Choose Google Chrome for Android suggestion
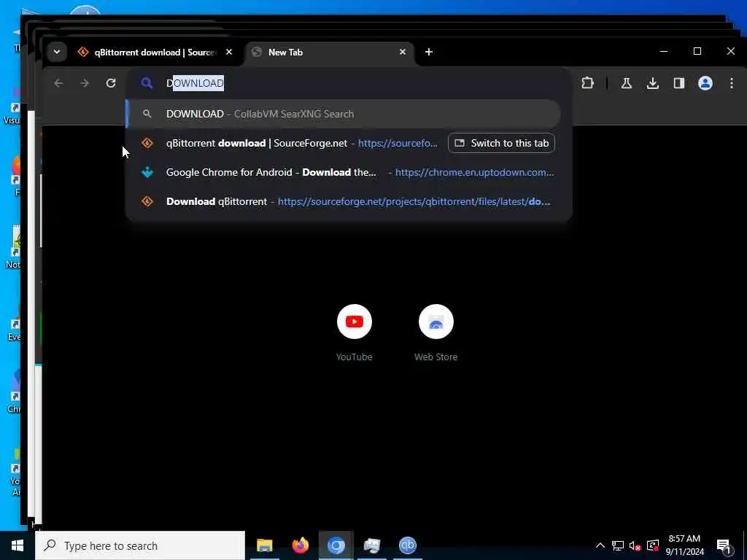 (x=344, y=172)
